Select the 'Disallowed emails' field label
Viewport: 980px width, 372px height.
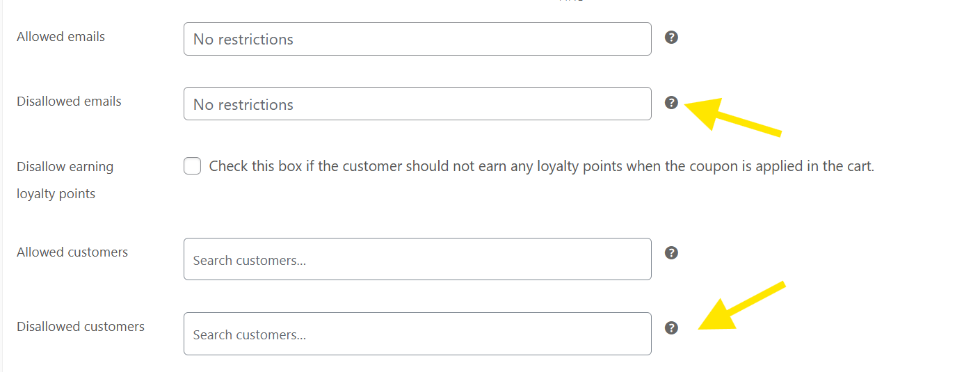(69, 102)
